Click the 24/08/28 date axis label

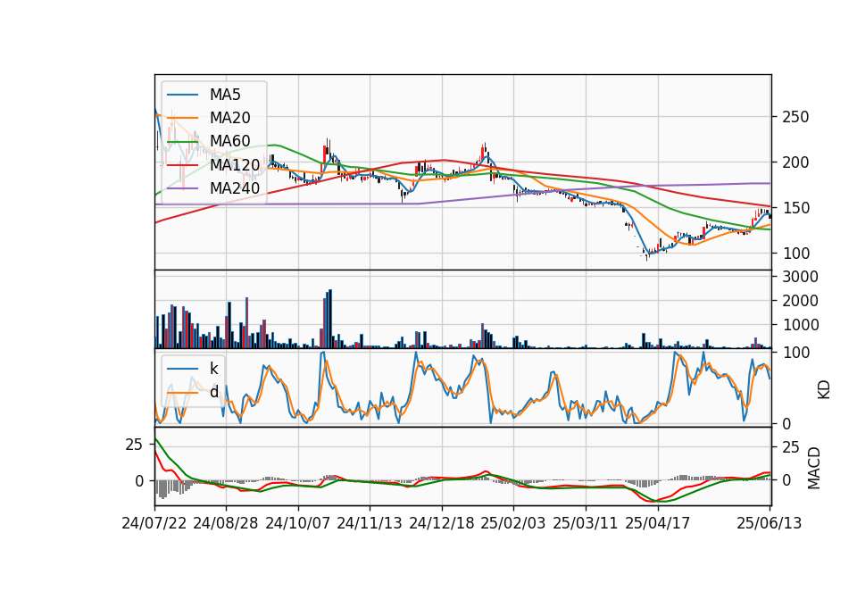point(226,523)
